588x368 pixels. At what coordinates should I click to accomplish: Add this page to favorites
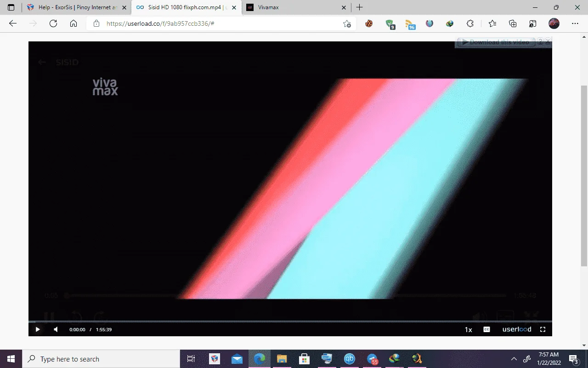[x=347, y=23]
